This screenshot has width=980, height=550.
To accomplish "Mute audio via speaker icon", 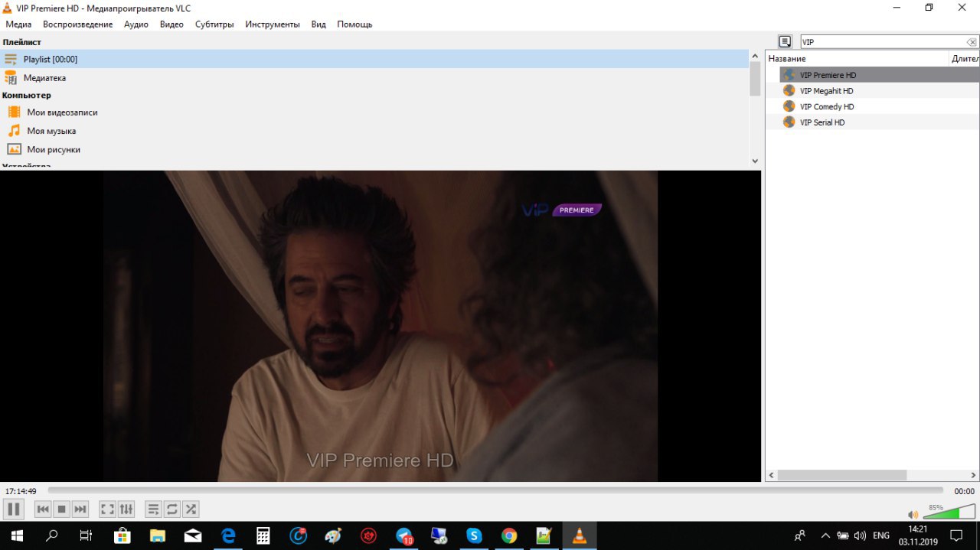I will tap(913, 515).
